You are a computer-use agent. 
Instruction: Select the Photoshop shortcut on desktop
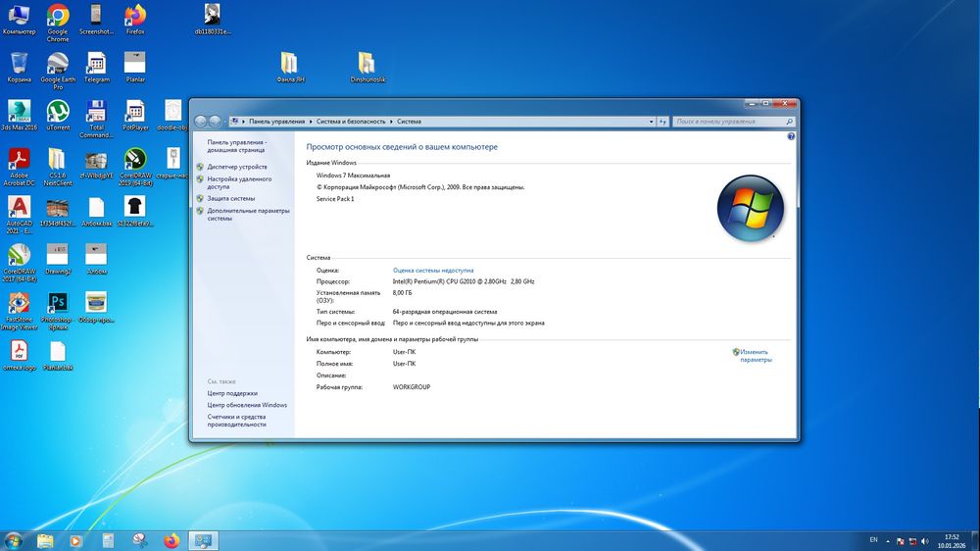57,303
